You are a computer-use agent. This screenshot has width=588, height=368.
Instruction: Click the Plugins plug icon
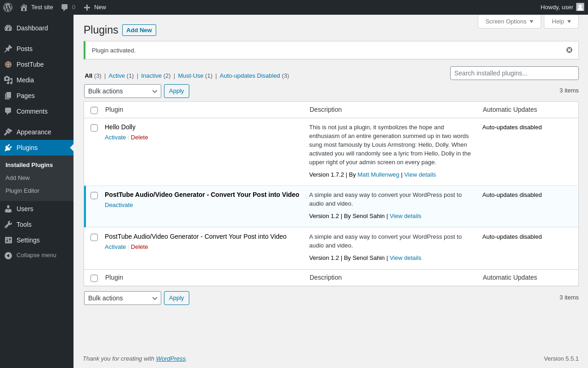tap(8, 148)
